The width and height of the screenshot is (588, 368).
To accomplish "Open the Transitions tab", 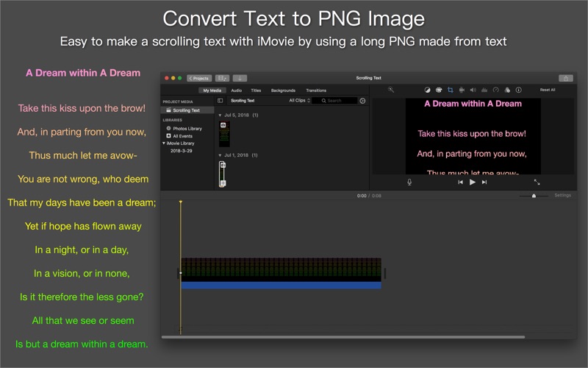I will pyautogui.click(x=316, y=90).
